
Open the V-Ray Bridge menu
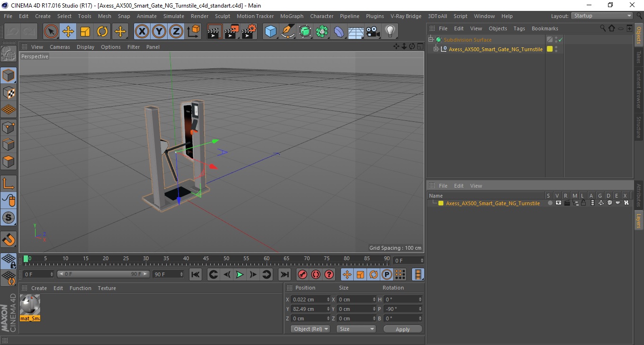tap(406, 16)
